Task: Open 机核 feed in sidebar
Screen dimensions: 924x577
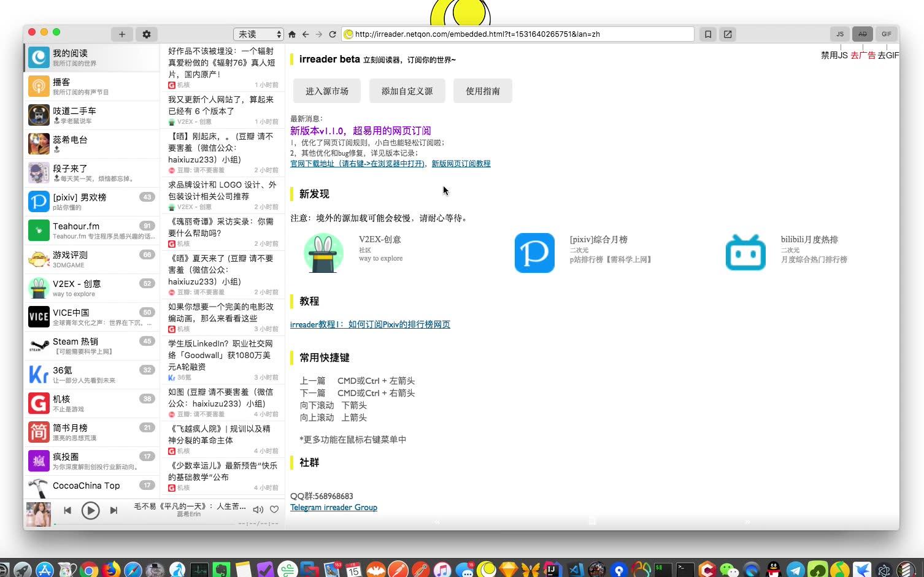Action: tap(91, 403)
